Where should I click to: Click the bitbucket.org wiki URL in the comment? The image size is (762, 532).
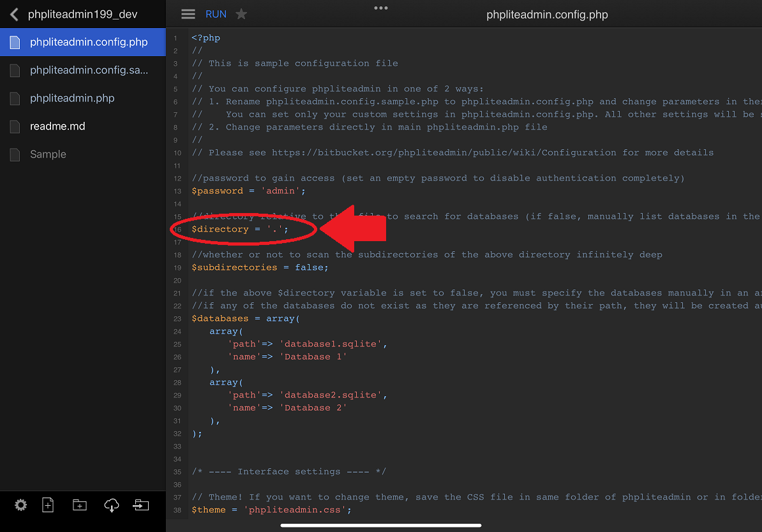point(444,152)
